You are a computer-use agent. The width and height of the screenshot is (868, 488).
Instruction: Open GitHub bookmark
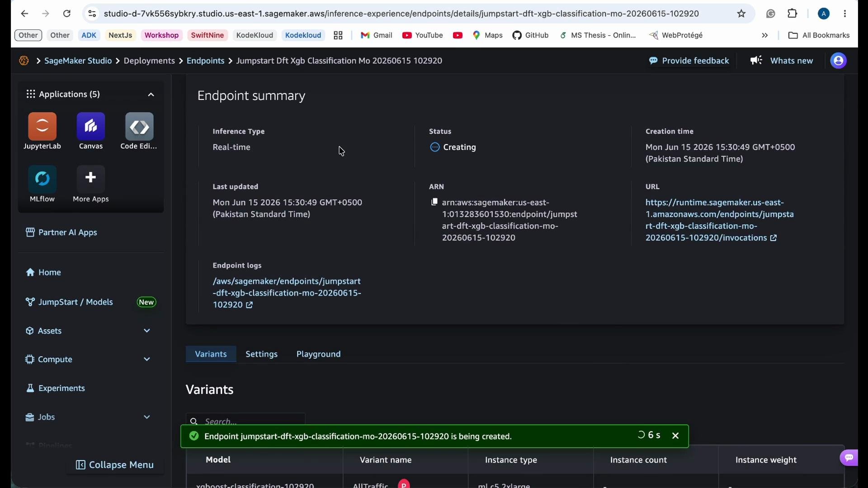(x=530, y=35)
